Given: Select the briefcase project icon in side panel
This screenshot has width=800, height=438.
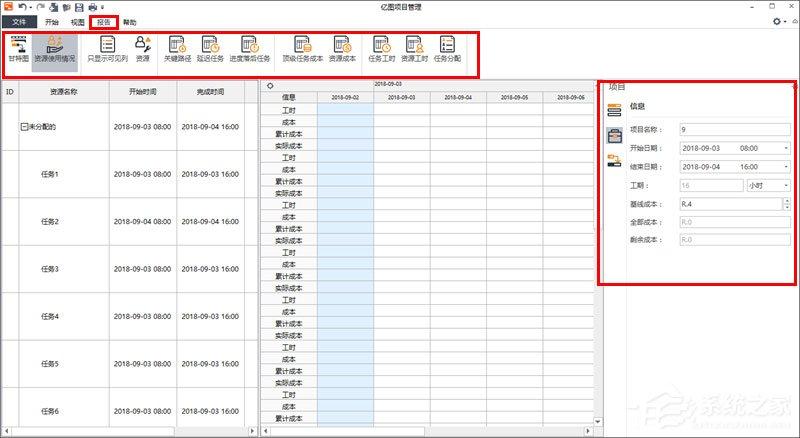Looking at the screenshot, I should [x=614, y=135].
